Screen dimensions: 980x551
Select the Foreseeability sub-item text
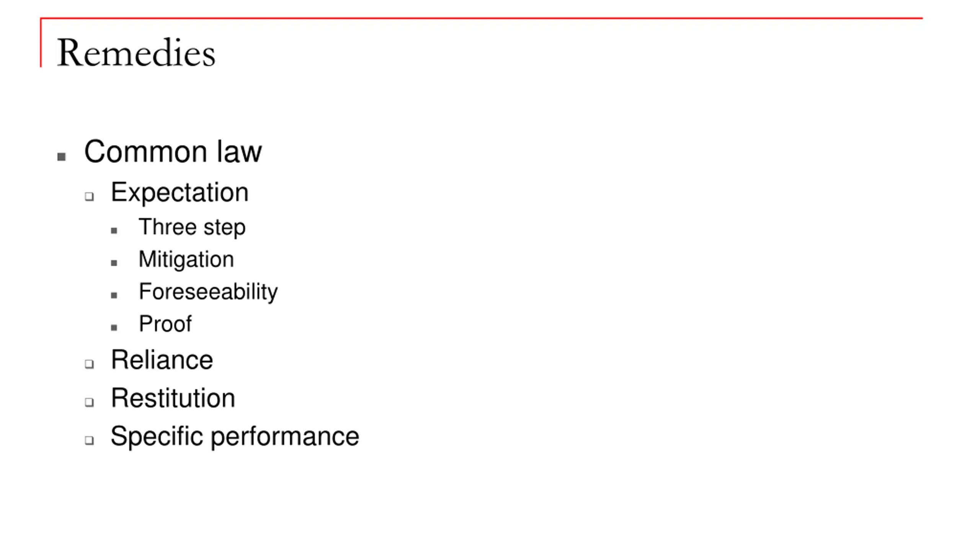[208, 292]
